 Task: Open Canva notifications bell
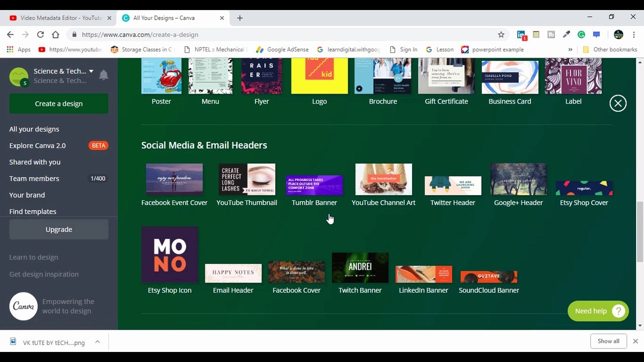click(104, 75)
